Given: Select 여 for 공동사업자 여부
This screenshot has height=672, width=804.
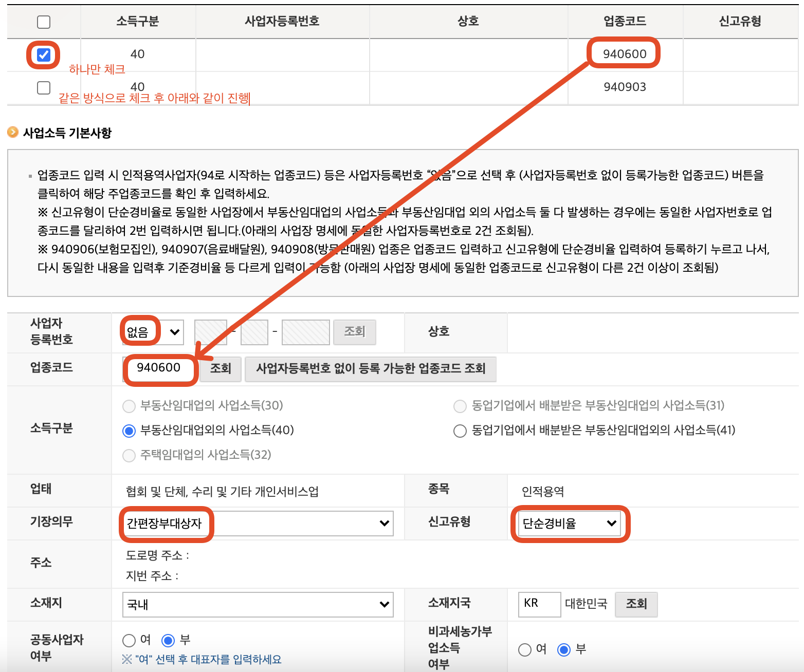Looking at the screenshot, I should (129, 640).
